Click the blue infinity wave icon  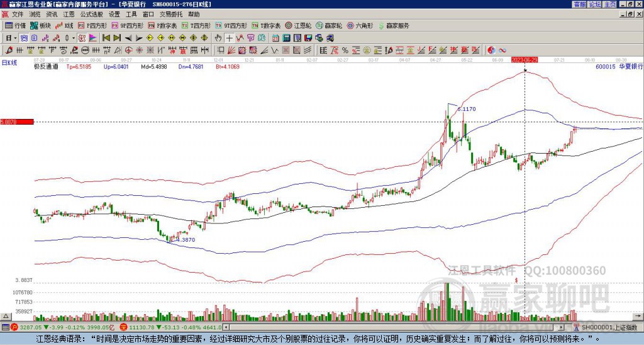pyautogui.click(x=502, y=50)
